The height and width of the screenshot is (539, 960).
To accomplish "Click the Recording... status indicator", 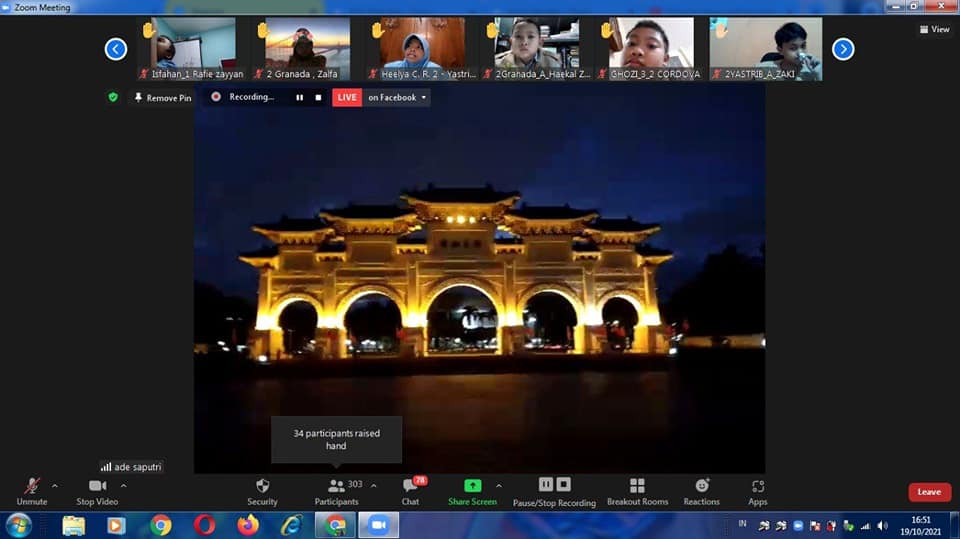I will click(x=243, y=97).
